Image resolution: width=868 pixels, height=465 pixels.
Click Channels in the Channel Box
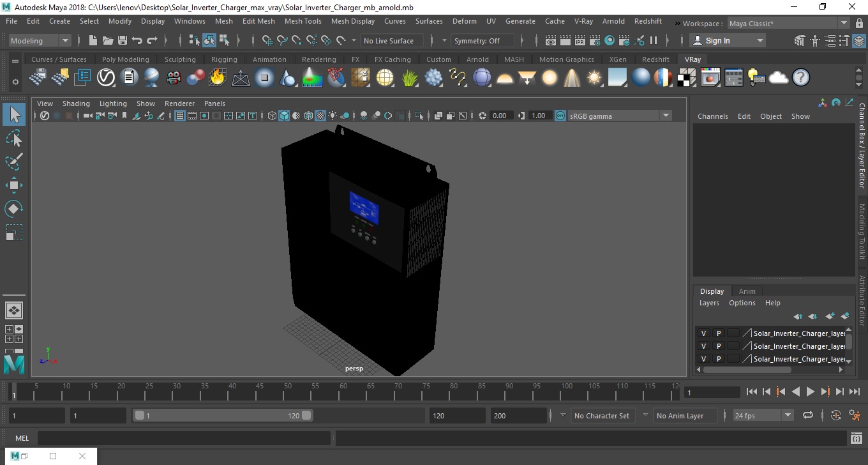[713, 116]
